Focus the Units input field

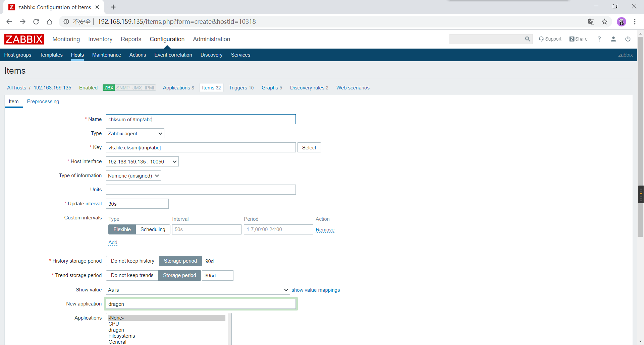click(x=201, y=190)
